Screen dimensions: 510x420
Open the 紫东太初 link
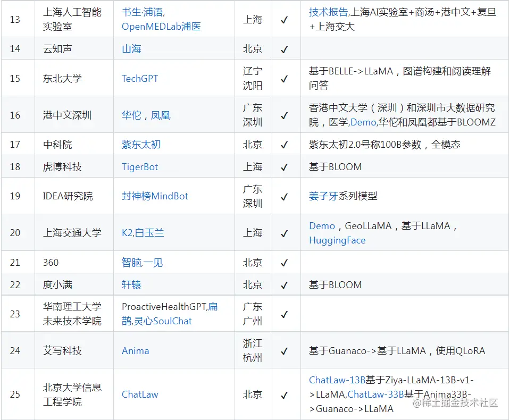[140, 144]
